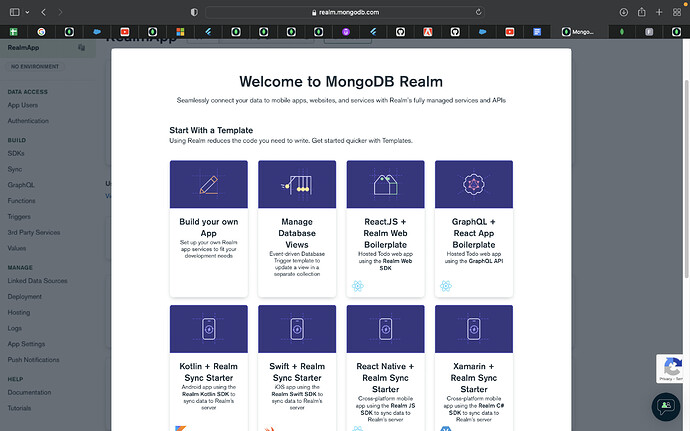
Task: Click the Manage Database Views template icon
Action: point(297,184)
